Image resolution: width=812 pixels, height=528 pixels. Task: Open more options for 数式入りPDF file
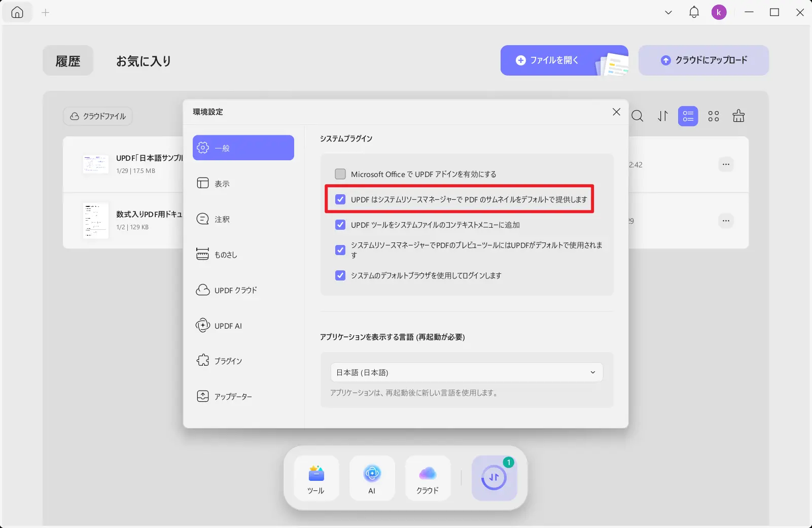tap(726, 221)
